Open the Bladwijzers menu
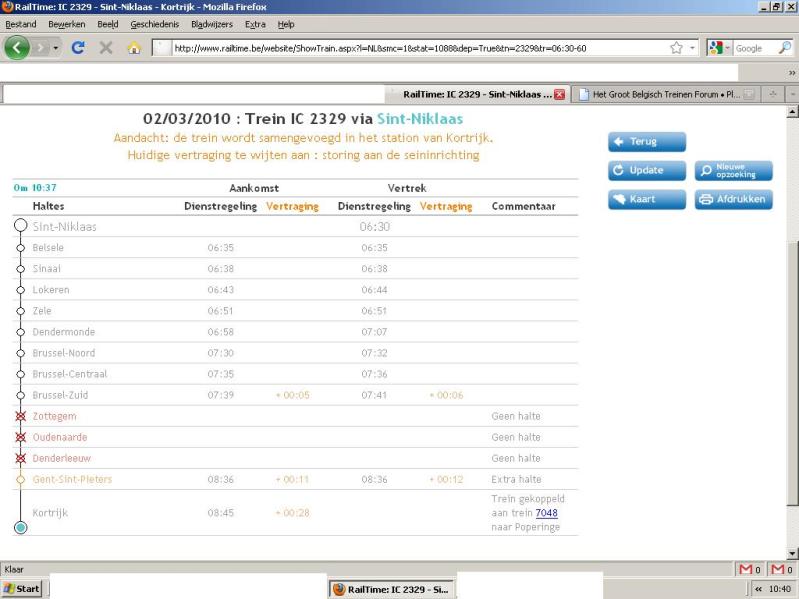Image resolution: width=799 pixels, height=599 pixels. coord(211,23)
